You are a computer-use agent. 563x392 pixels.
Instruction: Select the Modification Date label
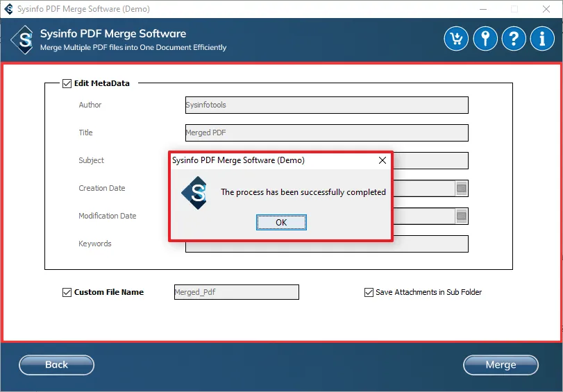pyautogui.click(x=108, y=216)
